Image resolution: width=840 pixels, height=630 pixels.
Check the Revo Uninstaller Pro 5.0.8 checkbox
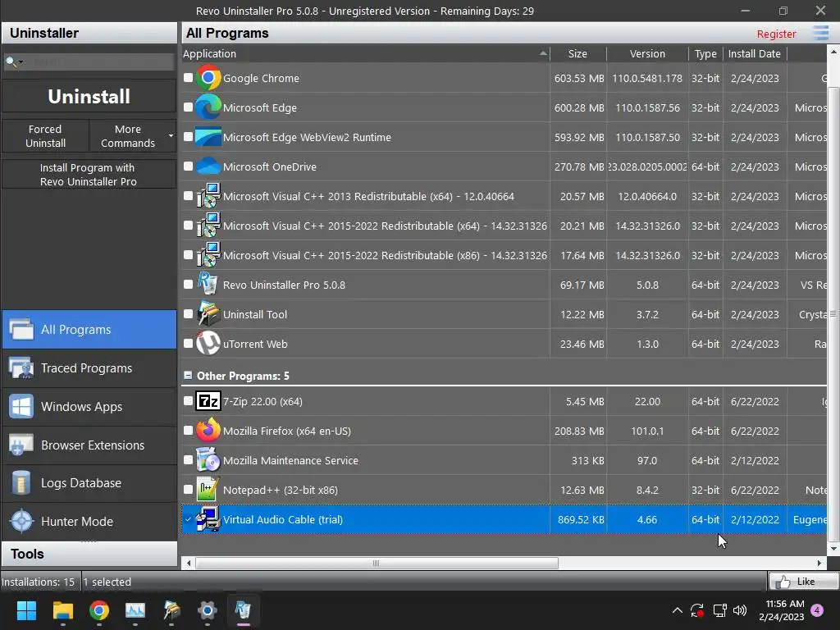[x=188, y=285]
